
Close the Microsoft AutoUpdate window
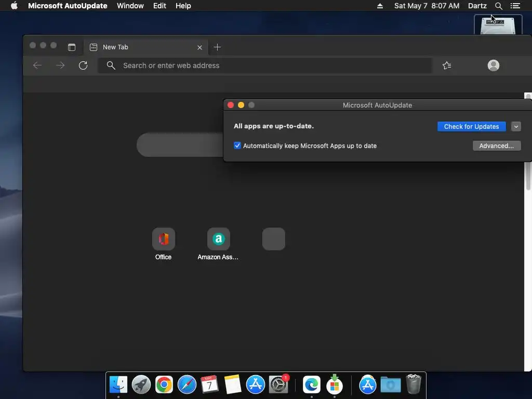tap(231, 105)
